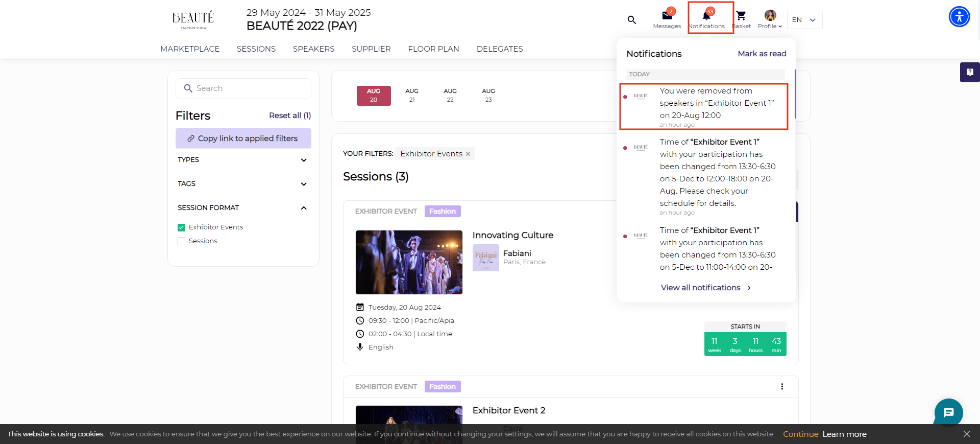Go to SUPPLIER tab
The image size is (980, 444).
click(371, 49)
